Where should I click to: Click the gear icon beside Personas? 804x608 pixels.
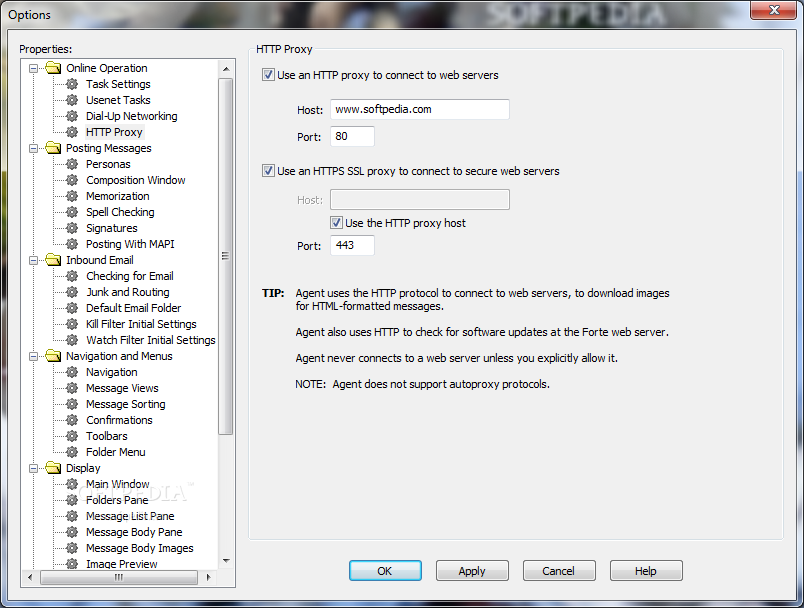(72, 164)
